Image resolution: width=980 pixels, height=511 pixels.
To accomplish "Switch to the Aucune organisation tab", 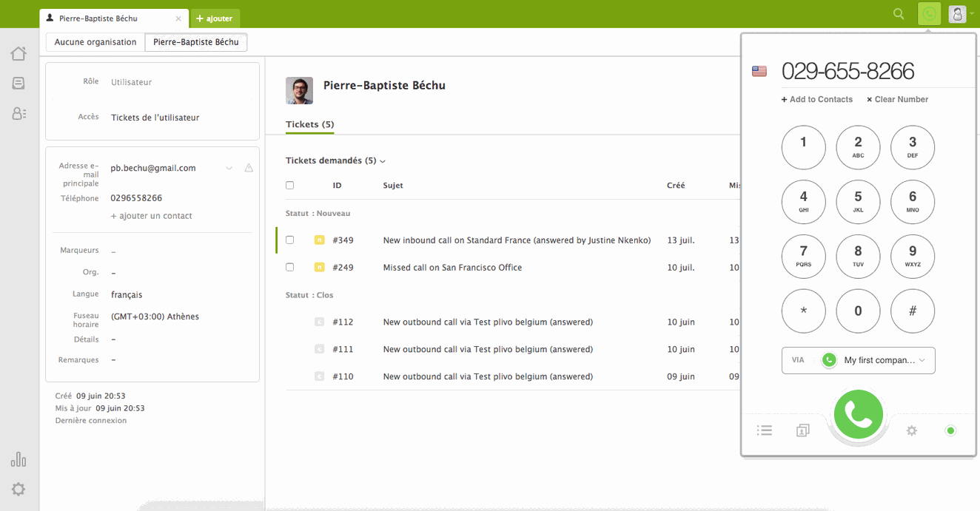I will 95,42.
